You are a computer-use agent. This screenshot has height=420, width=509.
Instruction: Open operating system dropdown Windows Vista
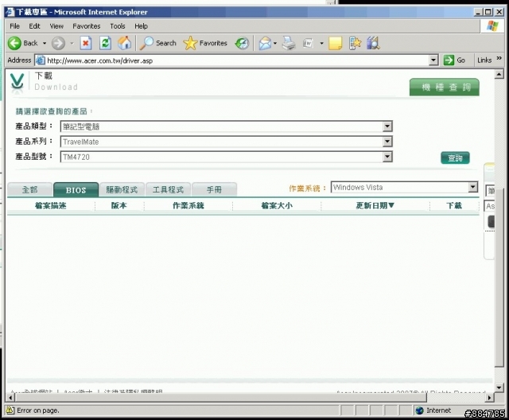(473, 187)
